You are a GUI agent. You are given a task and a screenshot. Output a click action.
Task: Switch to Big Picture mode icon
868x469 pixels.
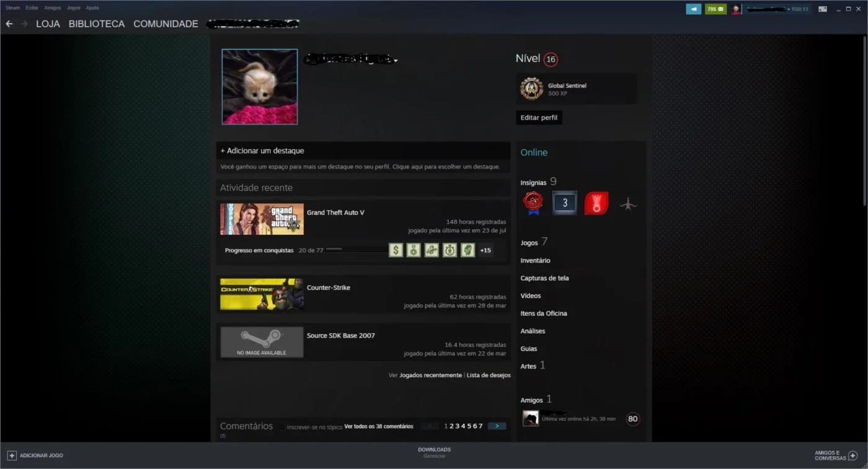coord(823,9)
